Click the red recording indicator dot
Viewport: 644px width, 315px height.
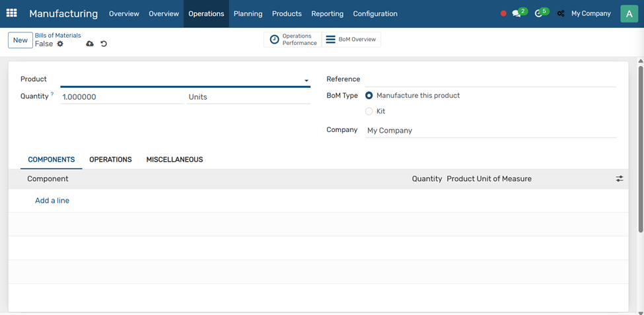(x=503, y=14)
